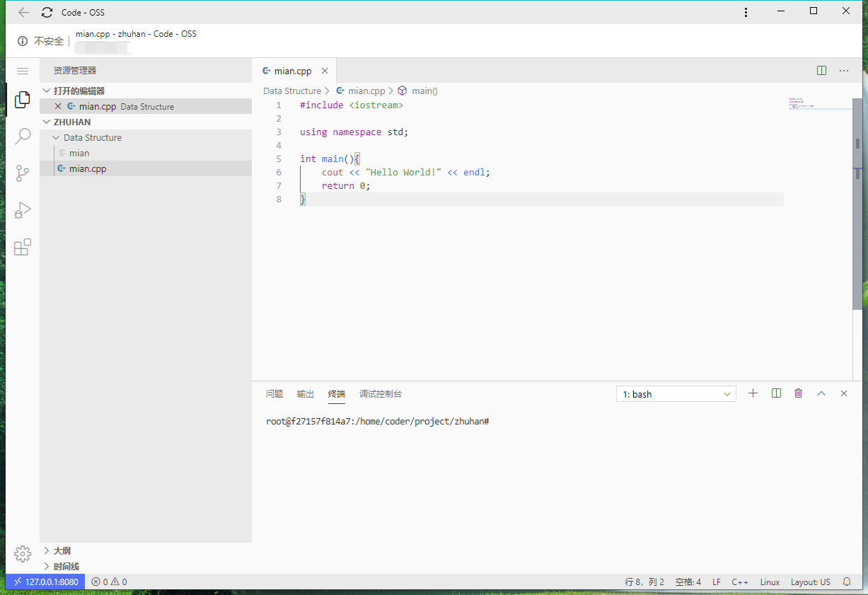Click the not secure info icon
868x595 pixels.
click(23, 41)
